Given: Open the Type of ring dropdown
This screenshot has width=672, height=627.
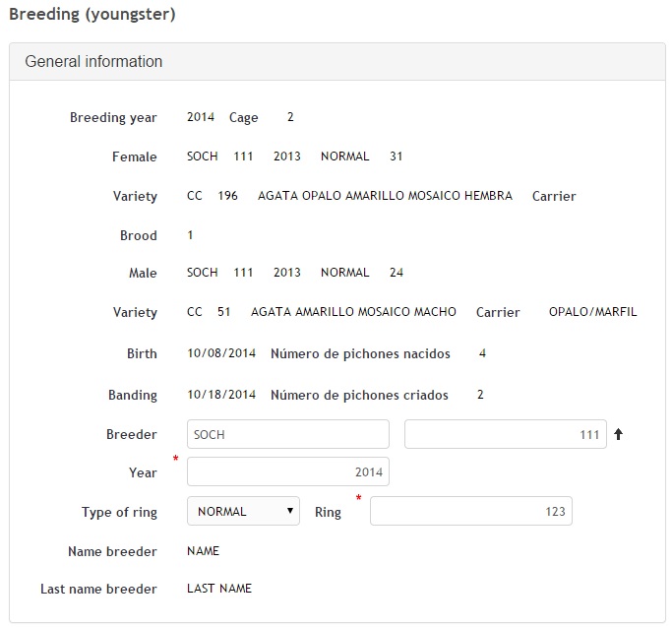Looking at the screenshot, I should [x=243, y=511].
